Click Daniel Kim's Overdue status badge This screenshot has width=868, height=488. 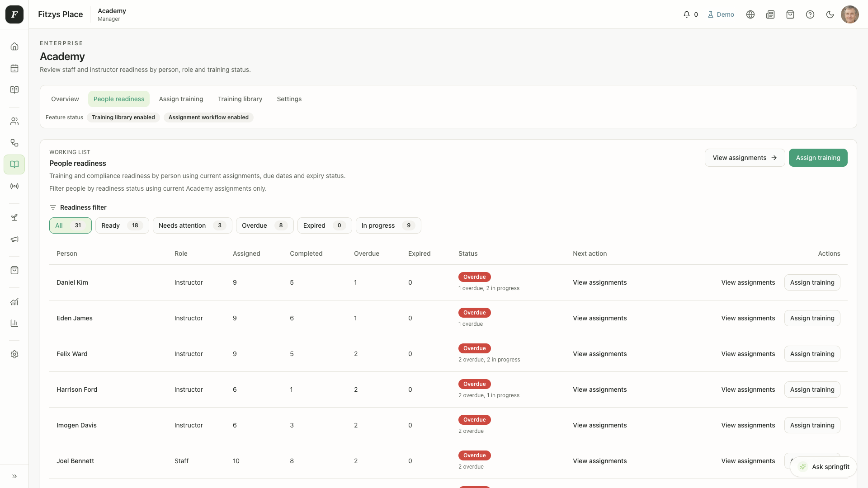474,277
